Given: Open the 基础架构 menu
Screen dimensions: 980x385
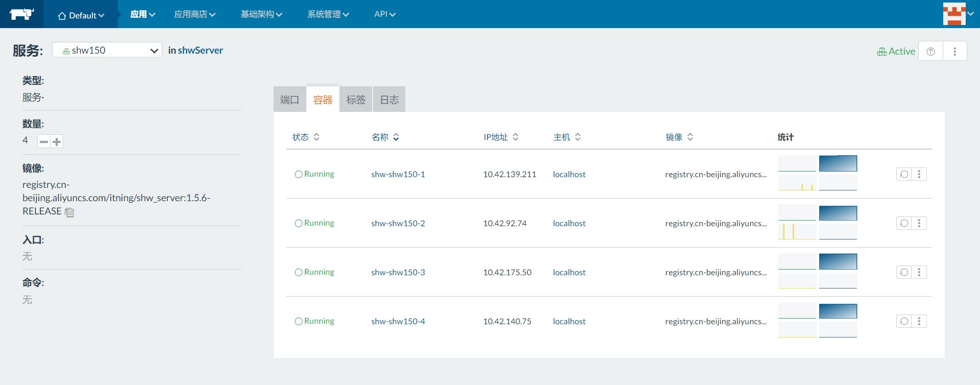Looking at the screenshot, I should coord(261,14).
